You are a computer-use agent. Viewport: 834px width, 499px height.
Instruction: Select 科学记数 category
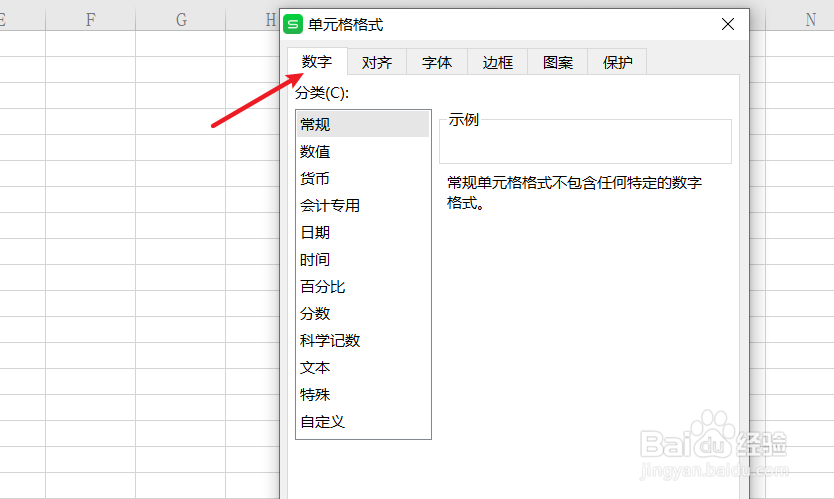click(x=363, y=340)
